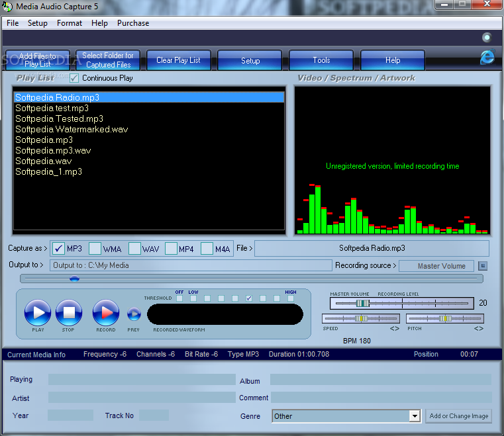Click the Playing title field
This screenshot has height=436, width=504.
[x=142, y=380]
